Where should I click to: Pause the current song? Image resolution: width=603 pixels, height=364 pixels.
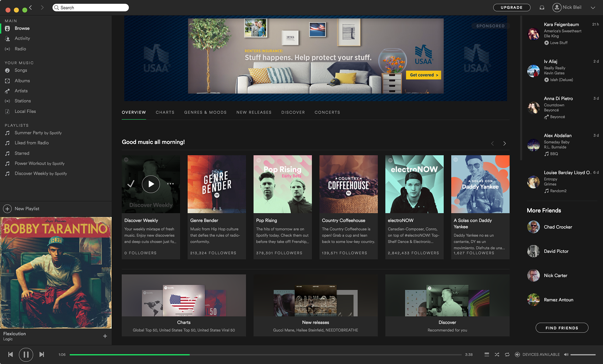pos(26,355)
